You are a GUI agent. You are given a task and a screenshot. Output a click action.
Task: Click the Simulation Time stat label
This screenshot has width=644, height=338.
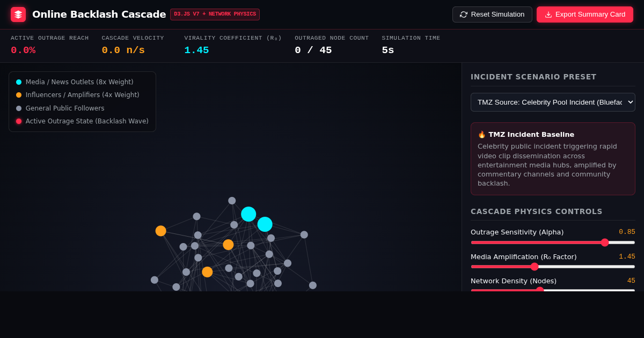(x=411, y=38)
